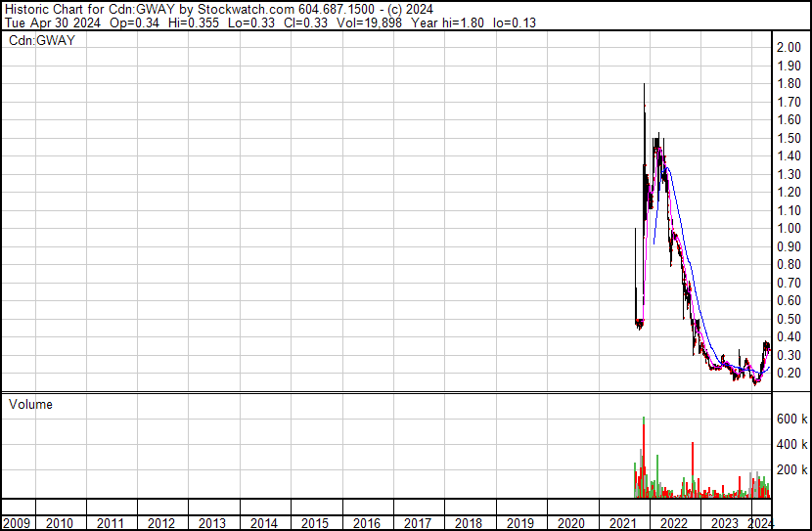This screenshot has height=531, width=812.
Task: Click the 1.70 price axis label
Action: coord(789,102)
